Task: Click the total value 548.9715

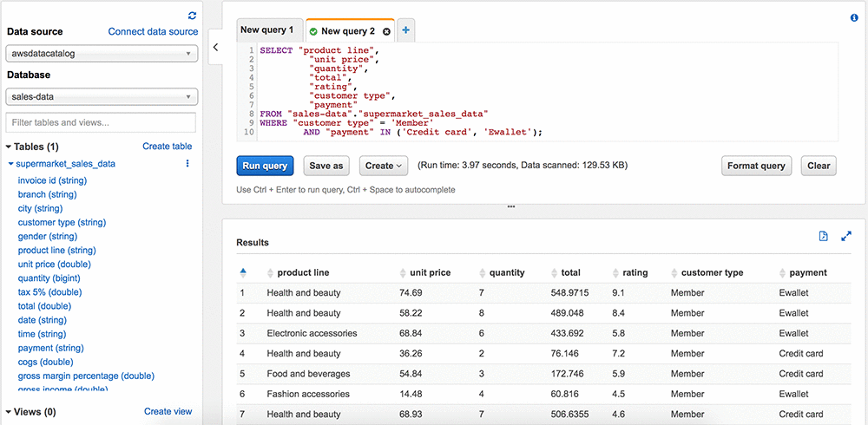Action: [569, 292]
